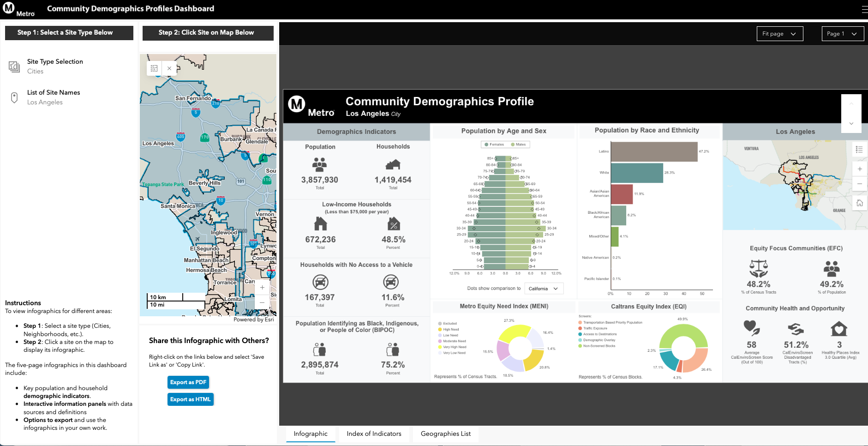The image size is (868, 446).
Task: Click the Black/African American bar
Action: point(618,215)
